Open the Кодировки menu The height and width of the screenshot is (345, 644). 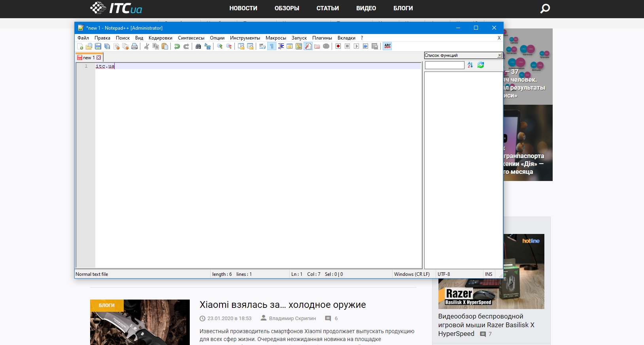coord(160,38)
